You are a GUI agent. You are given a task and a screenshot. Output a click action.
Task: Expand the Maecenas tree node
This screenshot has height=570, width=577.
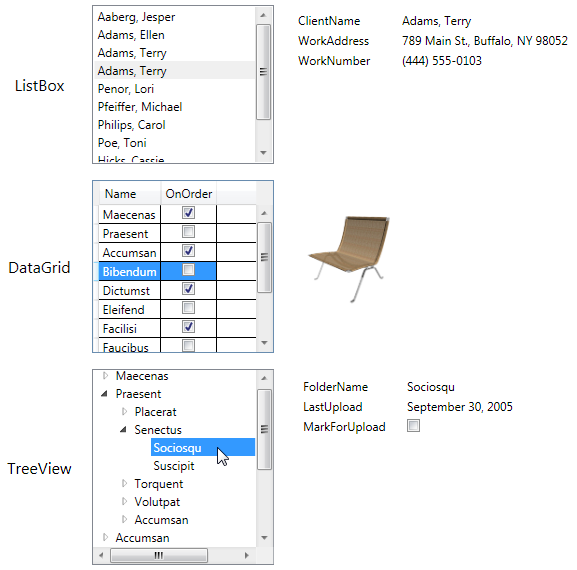[106, 376]
